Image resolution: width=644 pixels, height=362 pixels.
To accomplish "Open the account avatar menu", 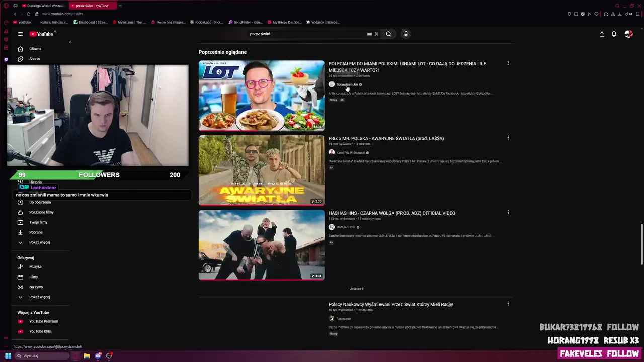I will tap(628, 34).
